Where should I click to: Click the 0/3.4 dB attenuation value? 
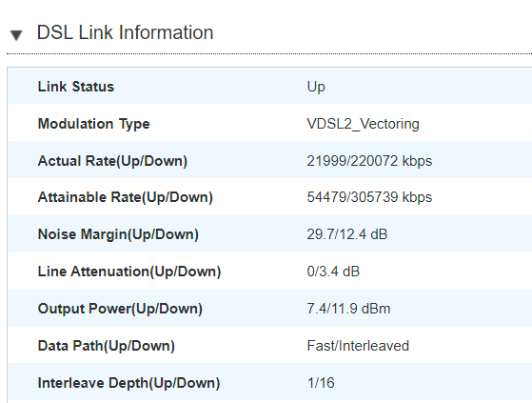click(x=333, y=272)
